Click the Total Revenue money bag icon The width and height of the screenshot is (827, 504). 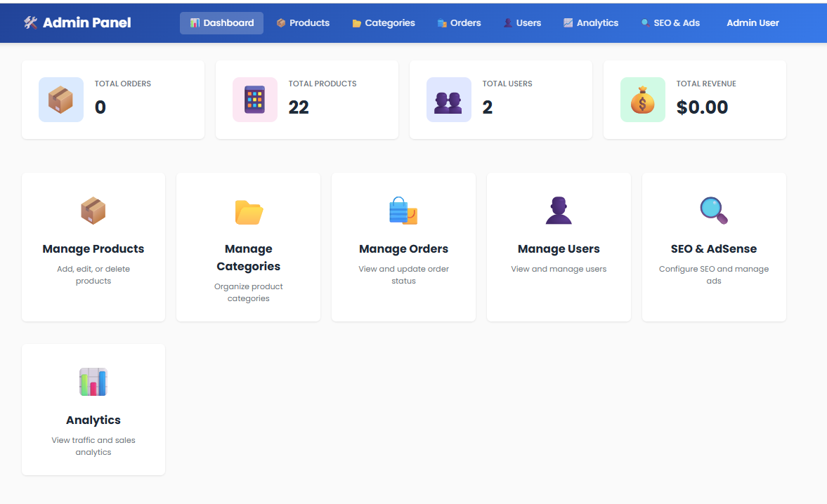click(642, 100)
